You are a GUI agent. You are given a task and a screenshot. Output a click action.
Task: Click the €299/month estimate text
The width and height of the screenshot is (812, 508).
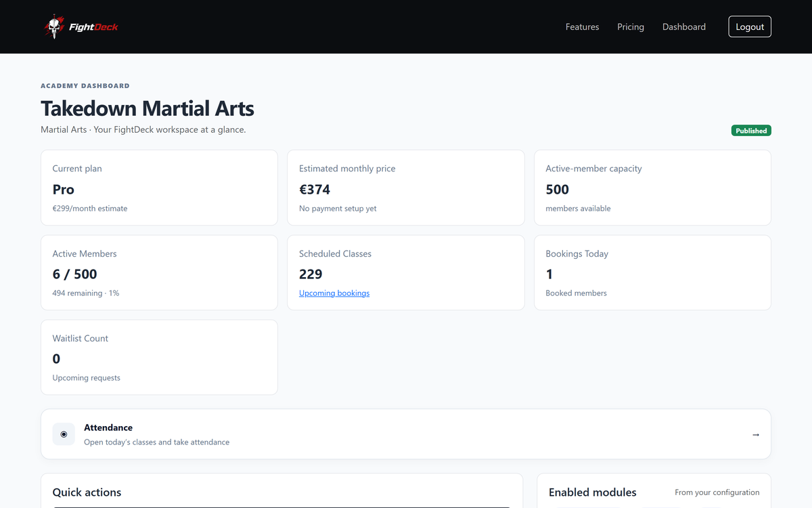90,209
